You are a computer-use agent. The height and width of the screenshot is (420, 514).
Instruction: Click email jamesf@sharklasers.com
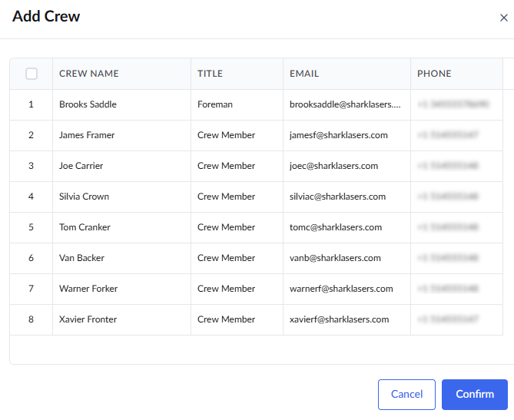[x=339, y=135]
